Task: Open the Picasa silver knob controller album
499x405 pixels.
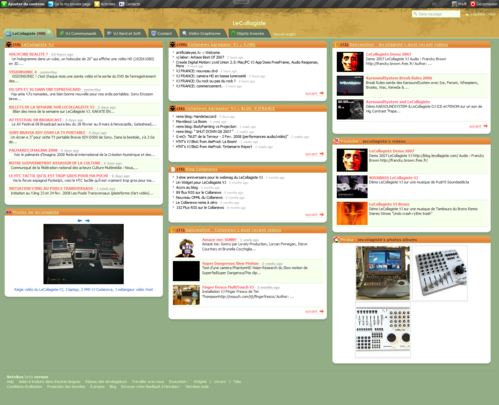Action: pos(440,273)
